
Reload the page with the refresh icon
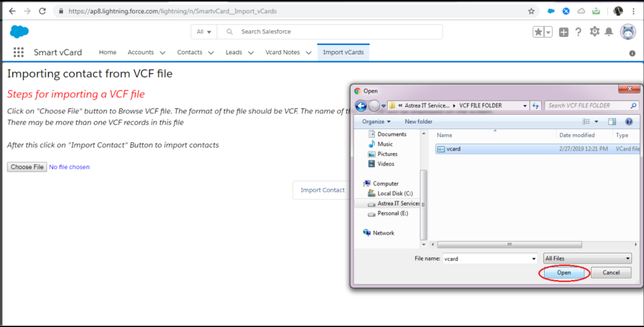coord(42,11)
